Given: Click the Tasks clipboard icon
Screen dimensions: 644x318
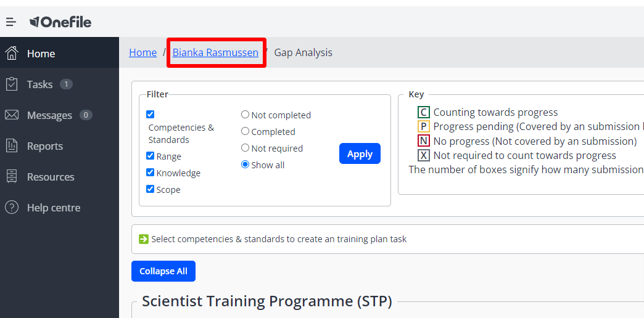Looking at the screenshot, I should [x=12, y=84].
